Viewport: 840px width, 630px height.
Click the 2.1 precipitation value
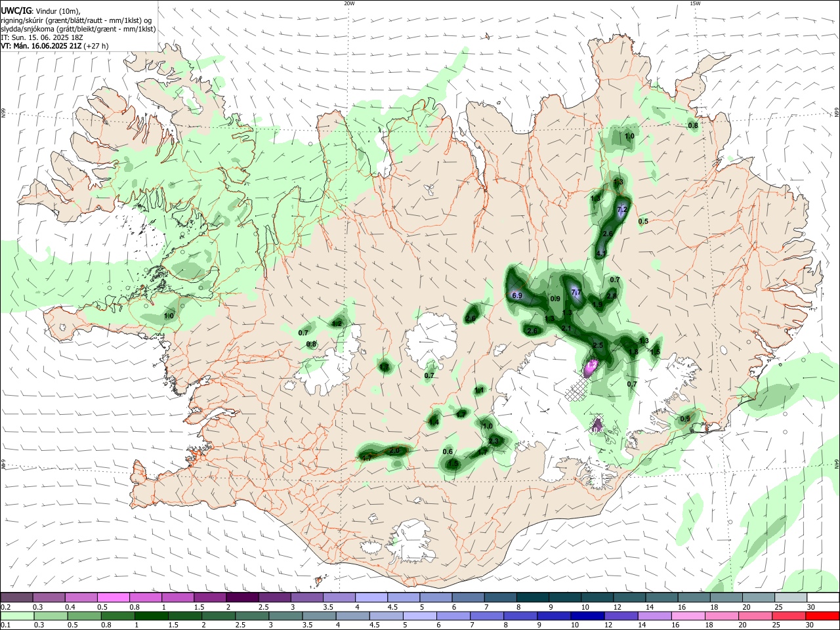tap(567, 328)
